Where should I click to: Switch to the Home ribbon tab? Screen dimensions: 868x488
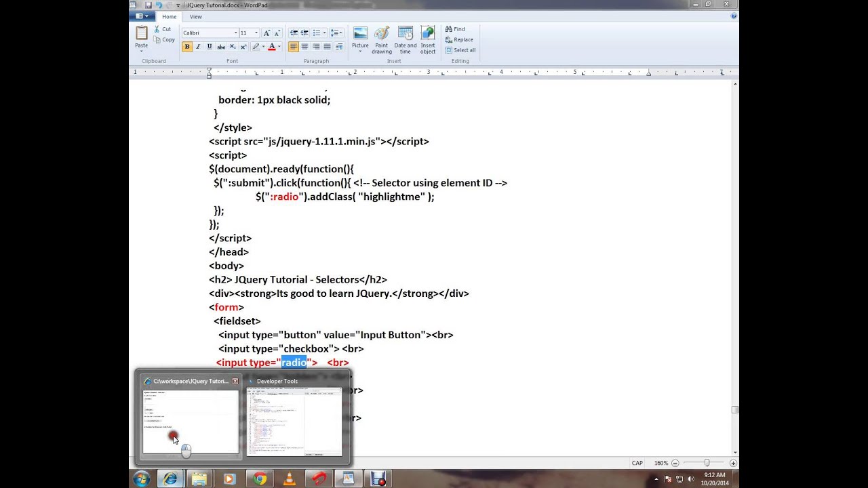point(170,16)
